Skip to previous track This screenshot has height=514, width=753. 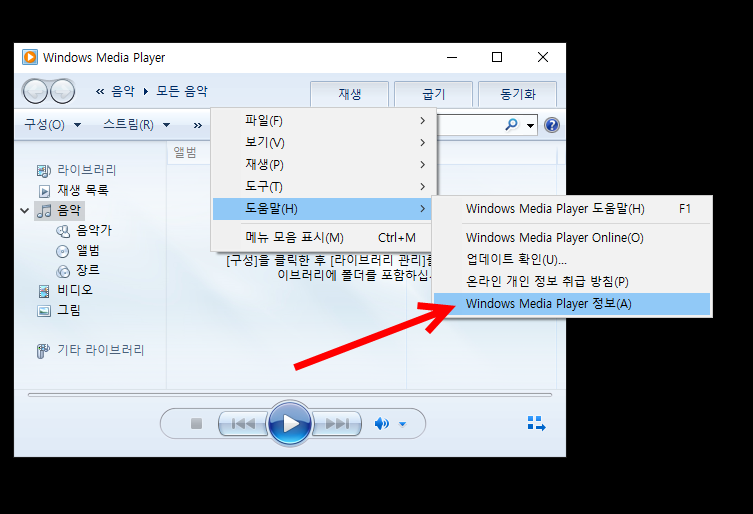[243, 424]
